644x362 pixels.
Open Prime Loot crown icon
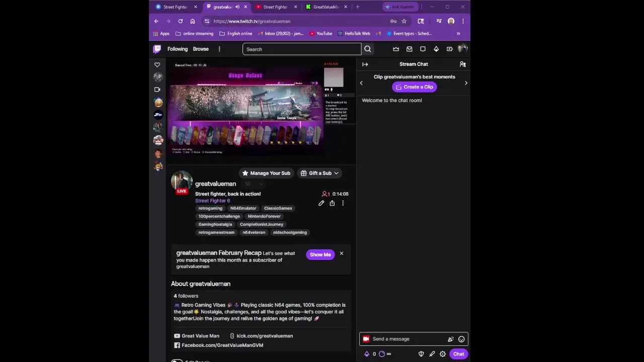[396, 49]
